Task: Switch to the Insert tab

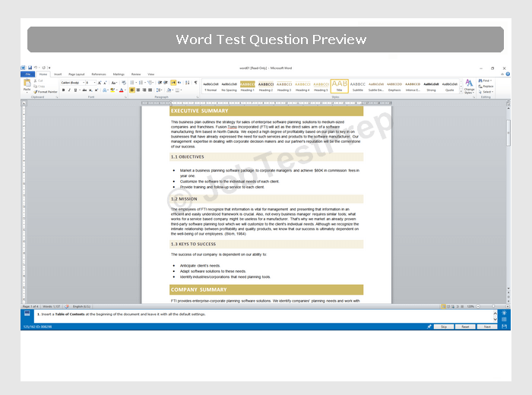Action: click(58, 74)
